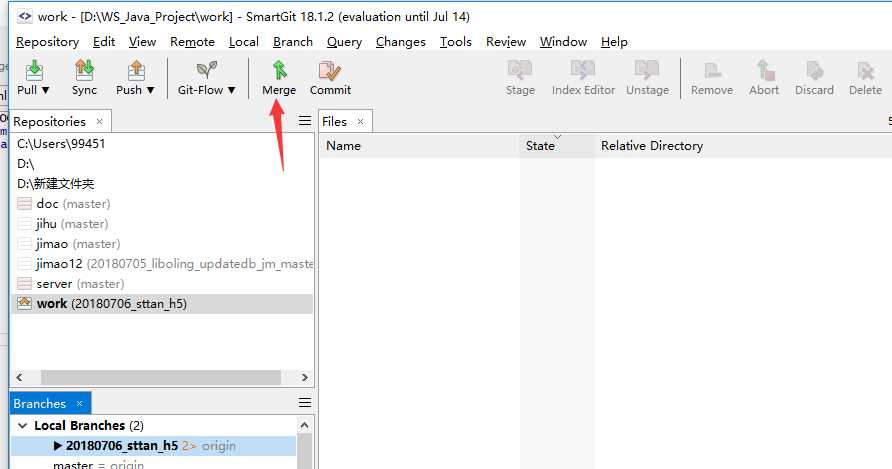
Task: Click the Repositories scroll left arrow
Action: click(19, 377)
